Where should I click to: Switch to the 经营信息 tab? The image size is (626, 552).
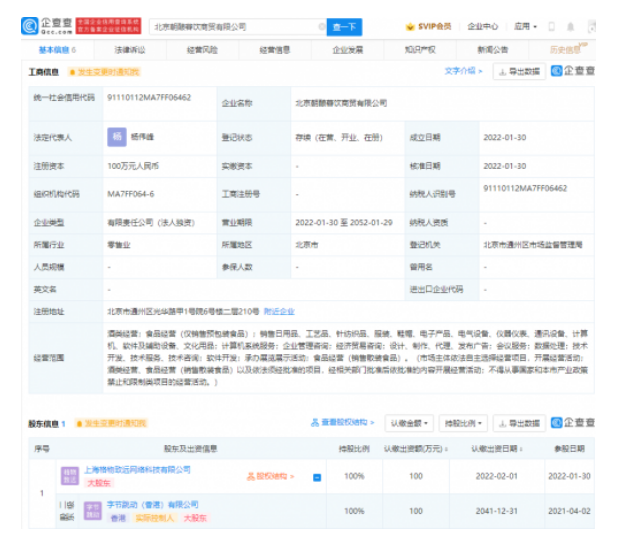point(275,50)
